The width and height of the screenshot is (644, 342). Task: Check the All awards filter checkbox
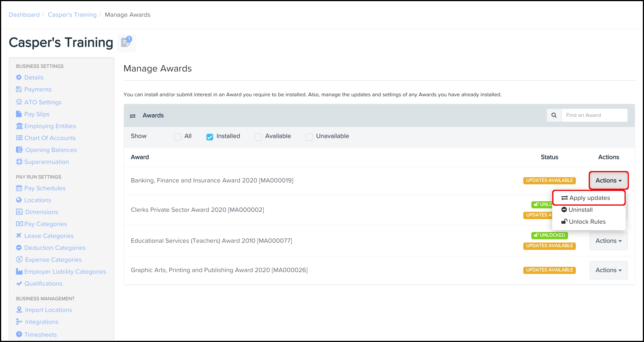click(x=177, y=137)
